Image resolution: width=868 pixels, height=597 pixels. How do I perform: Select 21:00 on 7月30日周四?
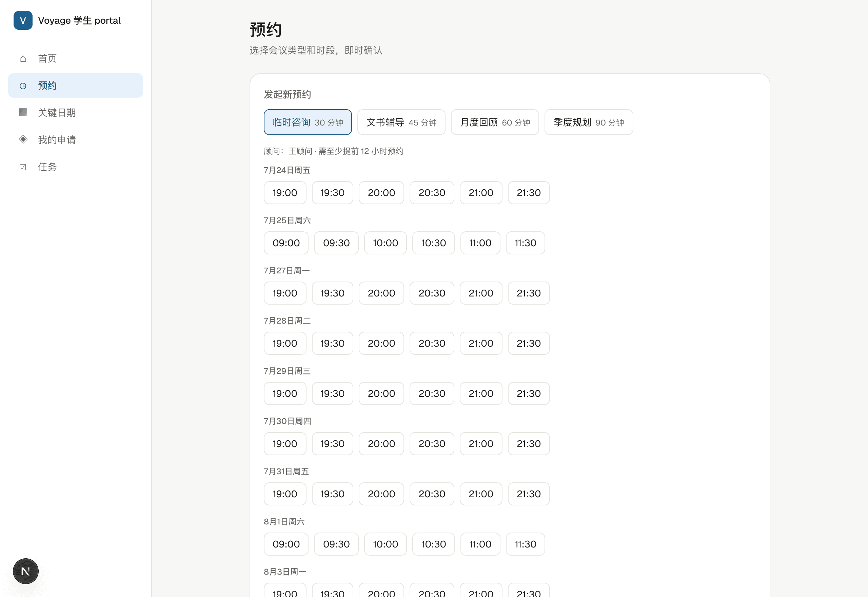click(x=481, y=443)
